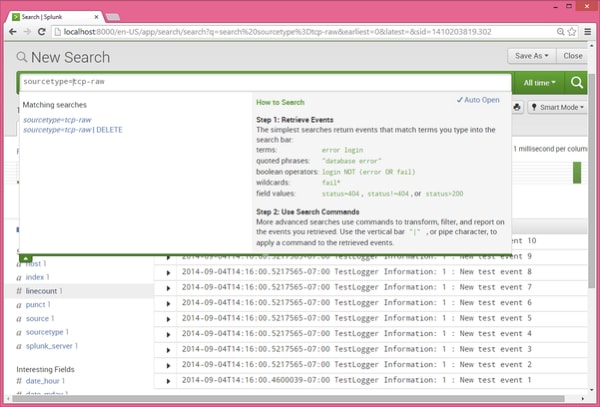Click zoom icon in address bar

[x=560, y=32]
